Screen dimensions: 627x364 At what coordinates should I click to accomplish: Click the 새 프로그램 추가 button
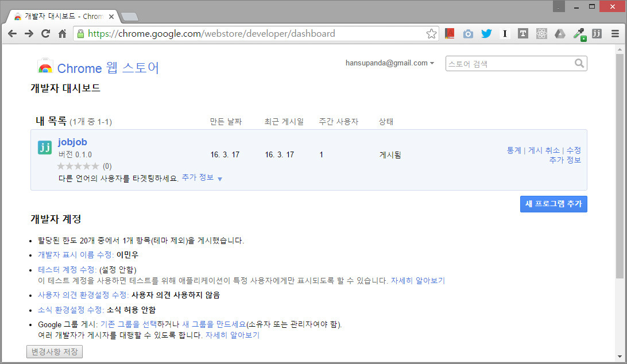[554, 204]
